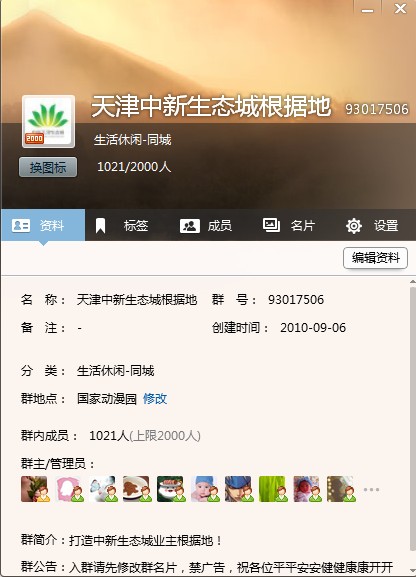
Task: Click the 换图标 change icon button
Action: coord(48,167)
